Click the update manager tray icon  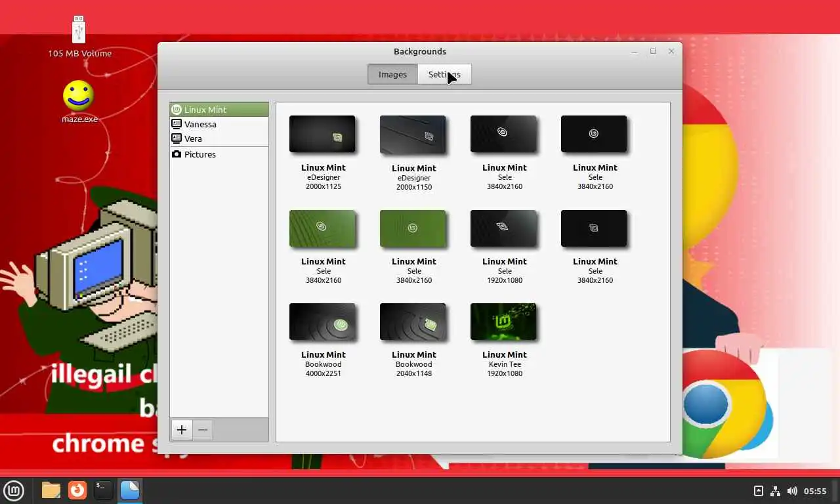(758, 491)
